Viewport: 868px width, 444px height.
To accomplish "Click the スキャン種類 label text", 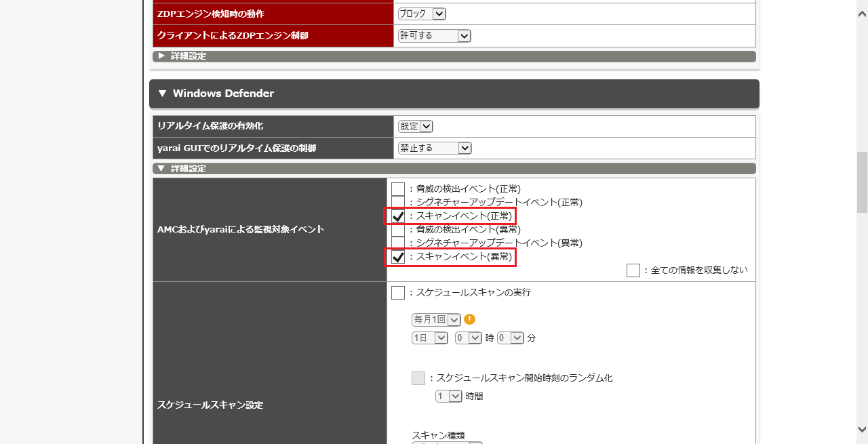I will point(438,435).
